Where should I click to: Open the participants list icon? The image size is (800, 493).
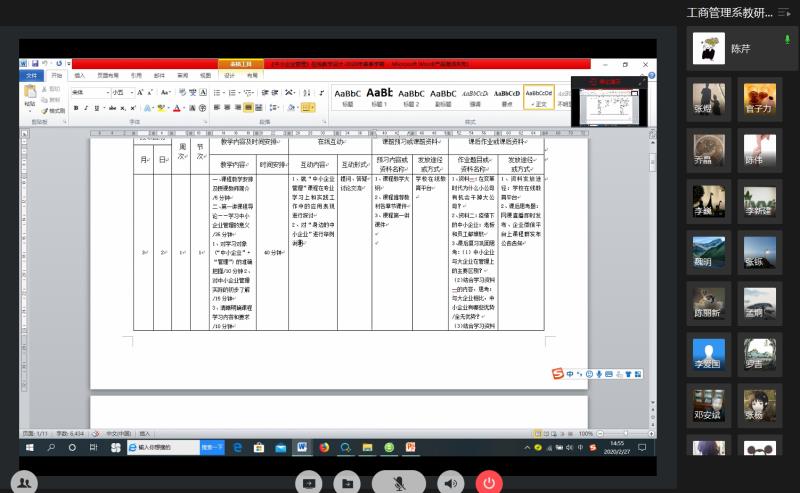[x=25, y=482]
